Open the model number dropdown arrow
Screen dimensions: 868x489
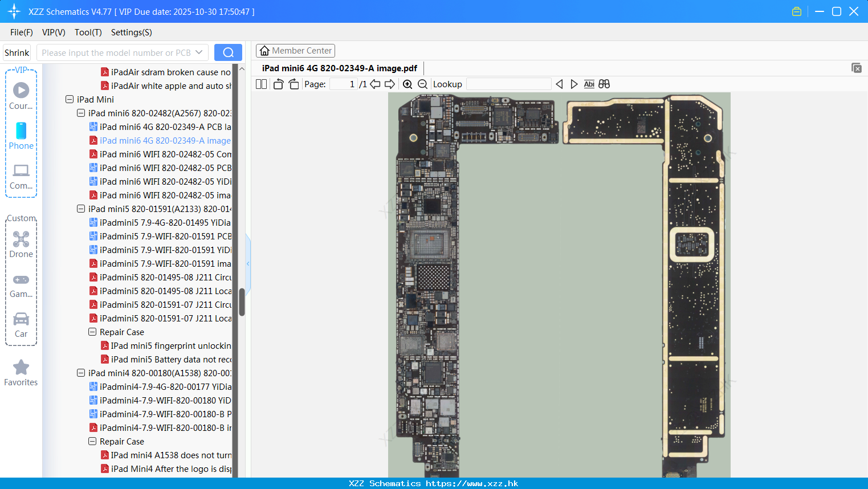click(x=199, y=52)
